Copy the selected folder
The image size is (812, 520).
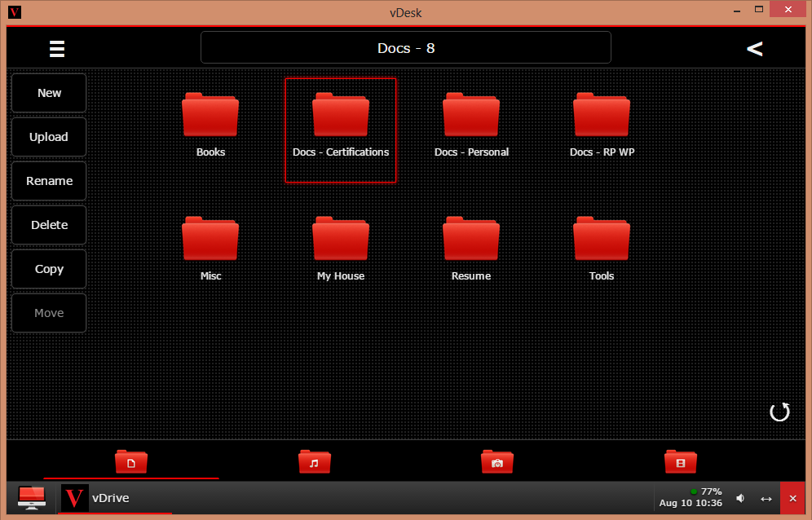(x=48, y=268)
